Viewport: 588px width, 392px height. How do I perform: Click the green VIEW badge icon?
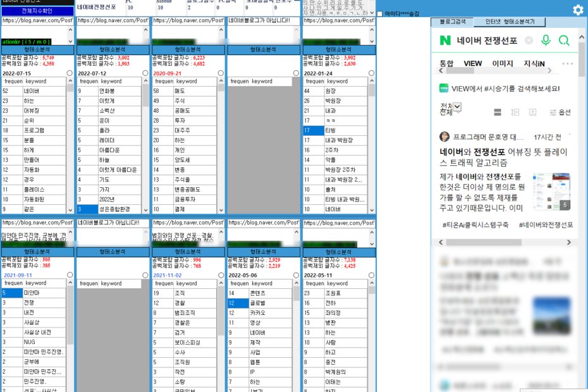point(444,88)
